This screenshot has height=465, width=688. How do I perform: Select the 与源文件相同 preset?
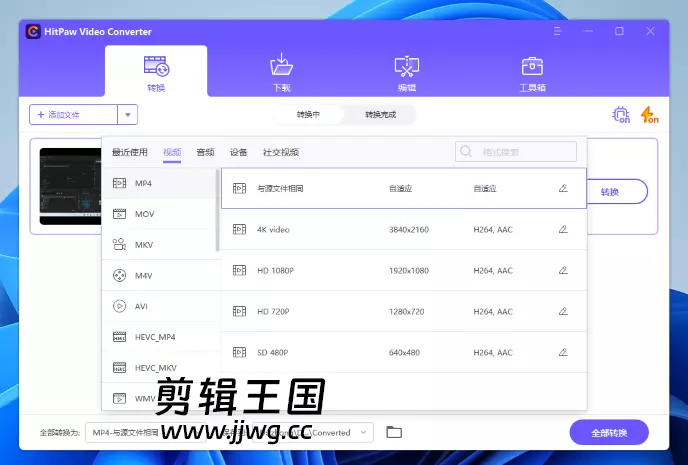tap(404, 188)
